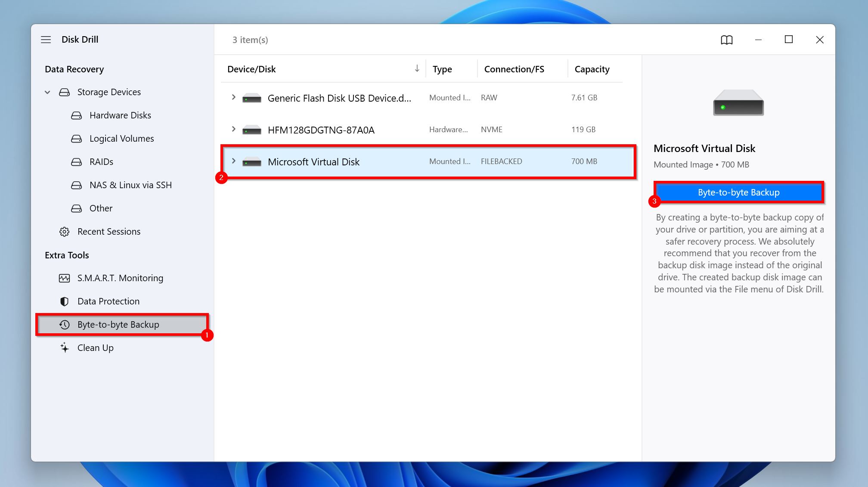
Task: Select Logical Volumes in sidebar
Action: pos(121,138)
